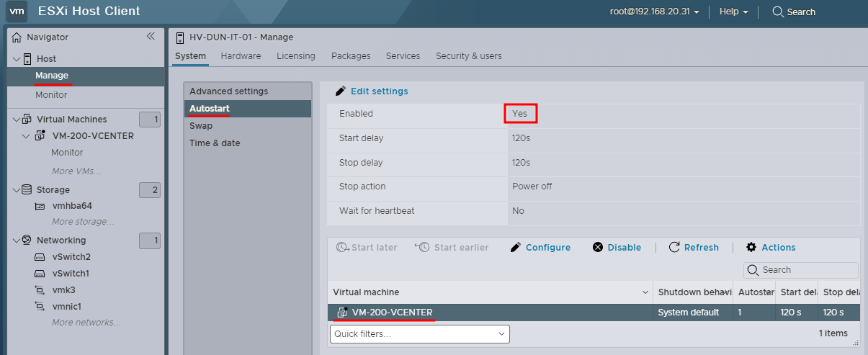Click the VM icon in VM-200-VCENTER table row
Screen dimensions: 868x355
pyautogui.click(x=343, y=312)
